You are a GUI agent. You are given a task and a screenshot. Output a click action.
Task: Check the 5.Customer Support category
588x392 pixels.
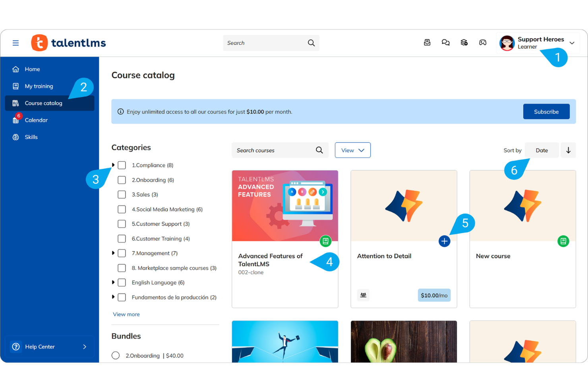click(122, 224)
